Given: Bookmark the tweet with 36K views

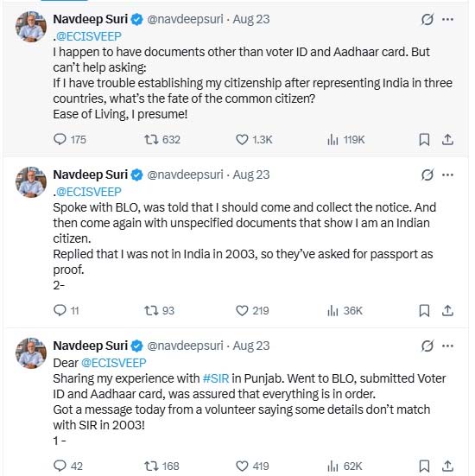Looking at the screenshot, I should (424, 310).
